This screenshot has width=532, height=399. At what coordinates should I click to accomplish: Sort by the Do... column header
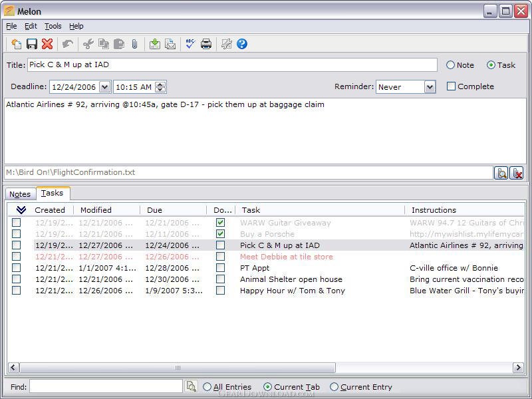coord(223,210)
